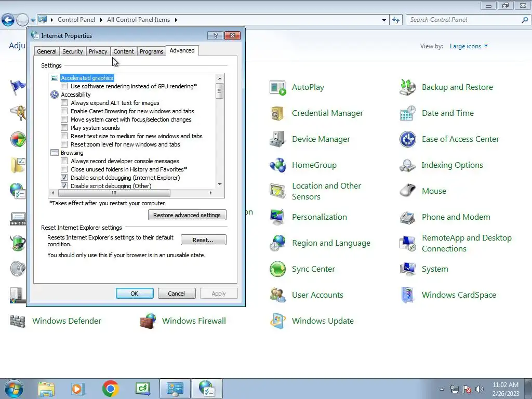This screenshot has width=532, height=399.
Task: Refresh the Control Panel address bar
Action: (395, 20)
